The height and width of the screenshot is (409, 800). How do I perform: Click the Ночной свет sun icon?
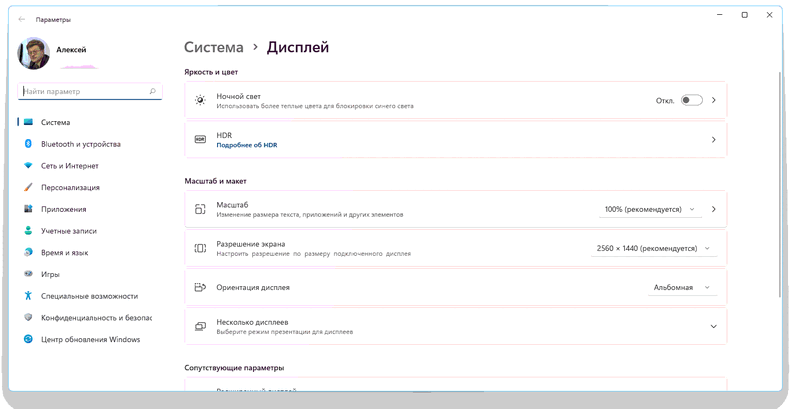tap(201, 100)
